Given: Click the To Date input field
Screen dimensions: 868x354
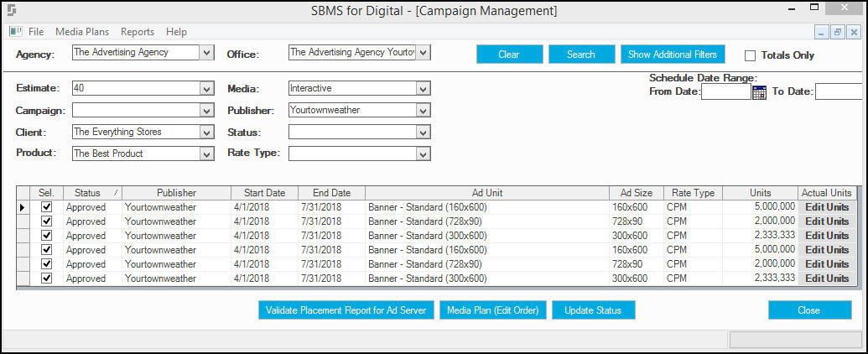Looking at the screenshot, I should click(839, 91).
